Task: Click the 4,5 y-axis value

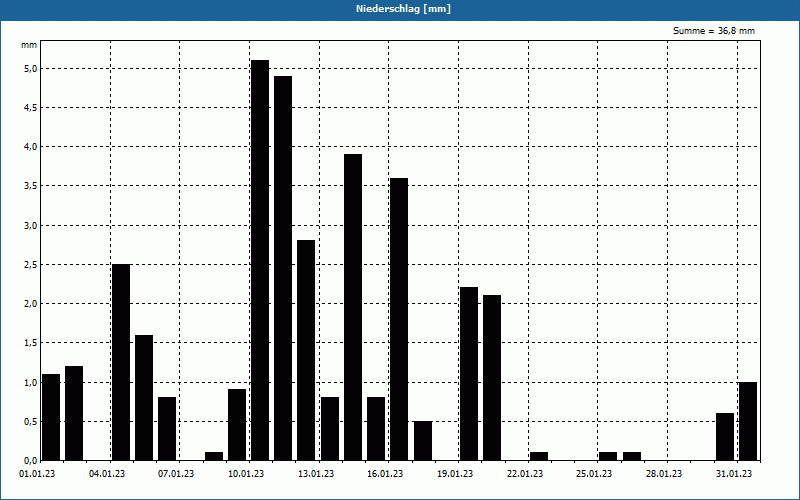Action: [31, 108]
